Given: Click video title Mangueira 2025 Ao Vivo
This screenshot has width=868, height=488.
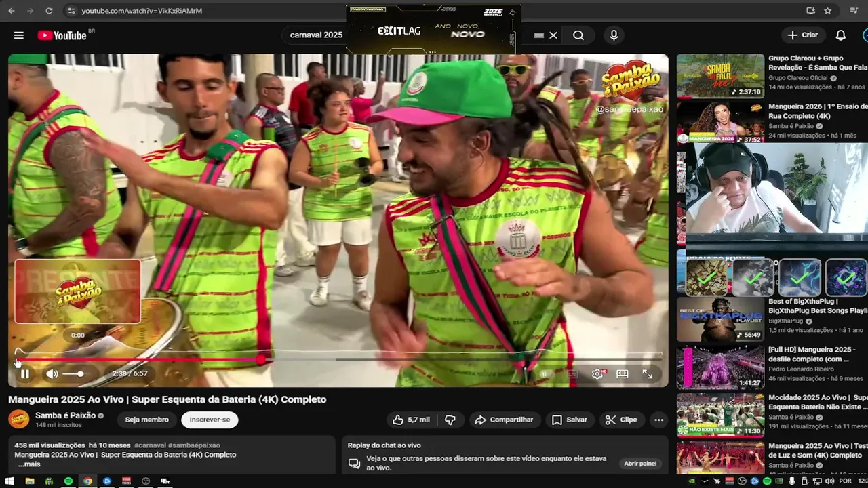Looking at the screenshot, I should tap(167, 399).
